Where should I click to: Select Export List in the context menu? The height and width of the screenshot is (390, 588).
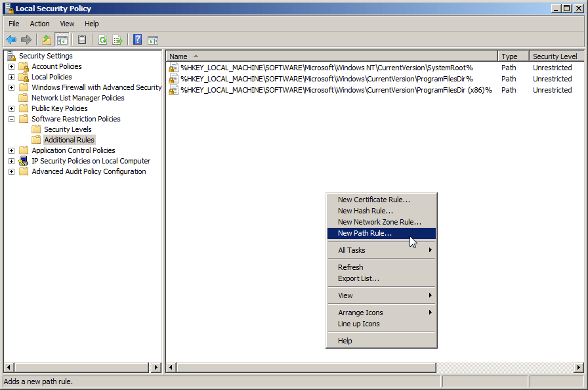click(x=381, y=278)
